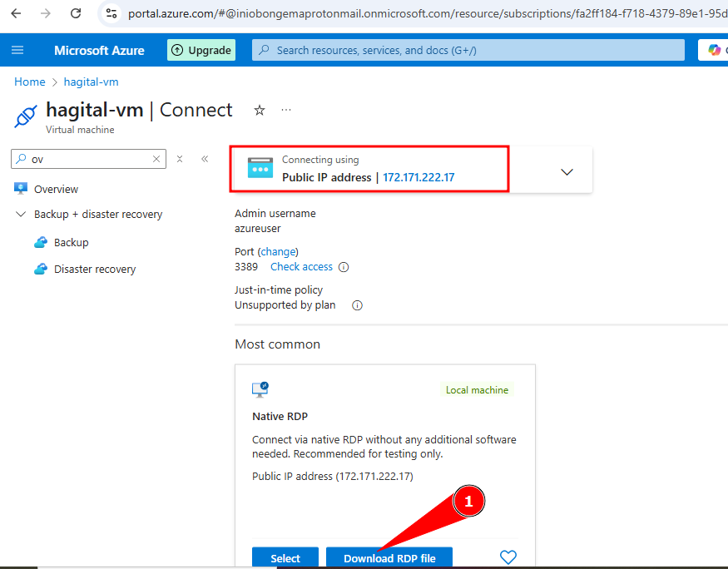Open the Azure portal hamburger menu
The width and height of the screenshot is (728, 569).
tap(17, 50)
